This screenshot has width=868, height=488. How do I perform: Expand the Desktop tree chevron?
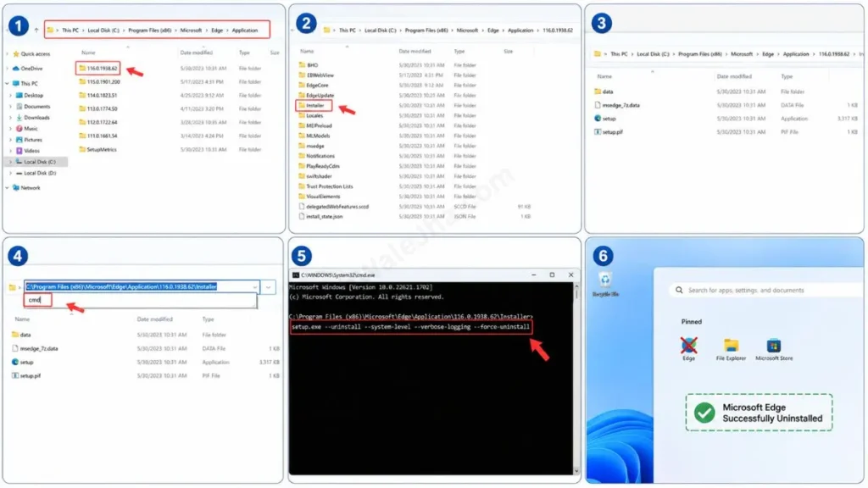(x=11, y=95)
